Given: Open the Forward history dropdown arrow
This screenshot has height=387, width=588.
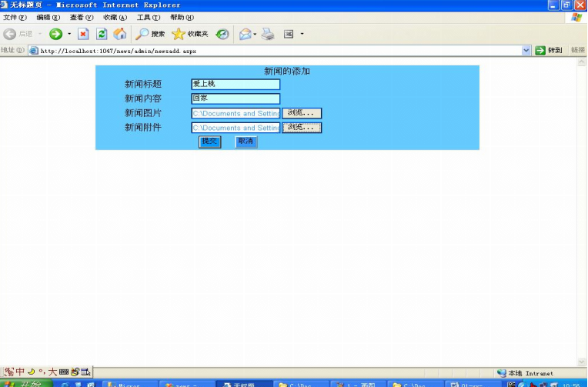Looking at the screenshot, I should [69, 34].
